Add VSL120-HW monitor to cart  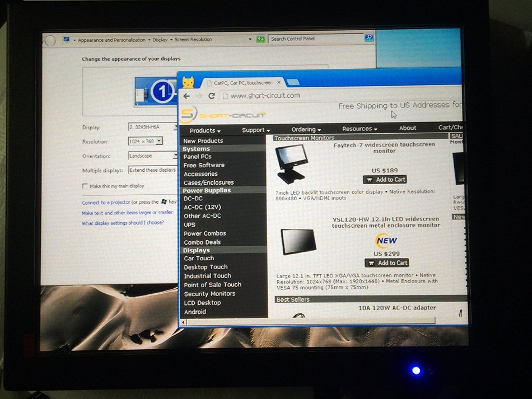pos(387,262)
